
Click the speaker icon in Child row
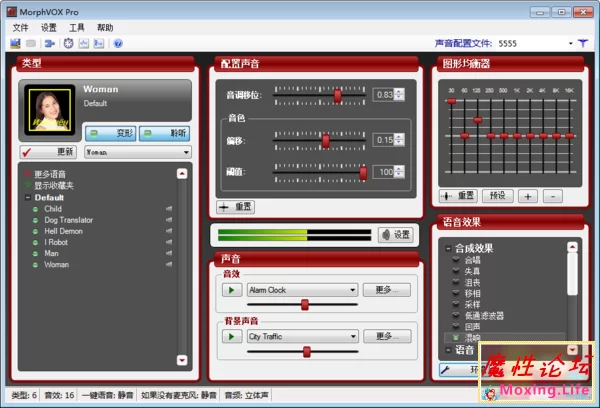click(x=169, y=209)
